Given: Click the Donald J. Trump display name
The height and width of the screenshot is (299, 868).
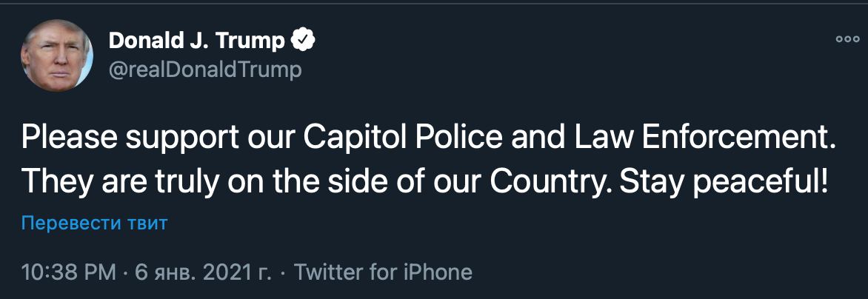Looking at the screenshot, I should (196, 41).
